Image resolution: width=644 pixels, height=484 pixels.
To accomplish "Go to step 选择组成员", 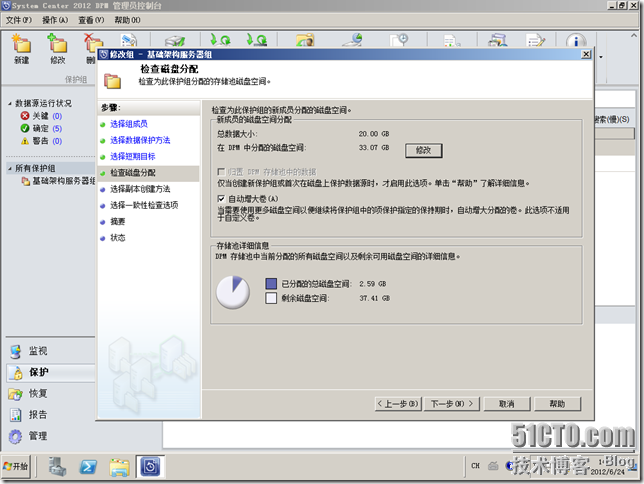I will (129, 124).
